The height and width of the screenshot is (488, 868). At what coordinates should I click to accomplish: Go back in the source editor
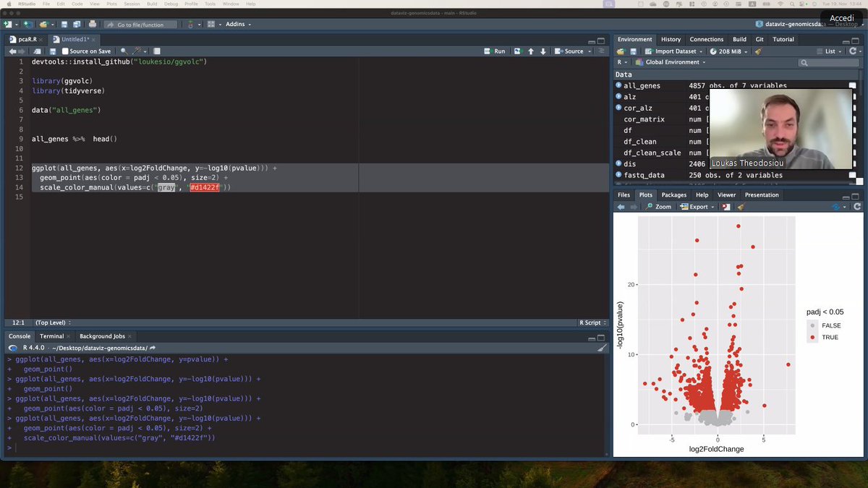coord(12,51)
